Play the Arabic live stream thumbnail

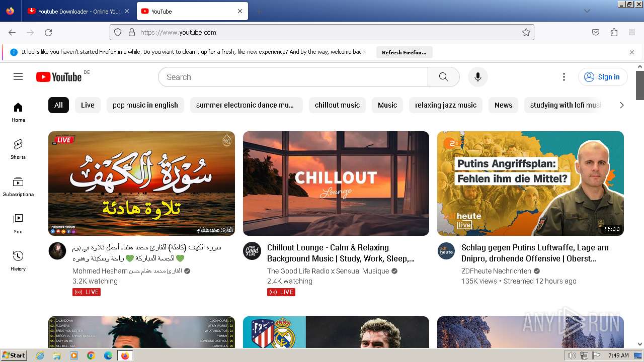(141, 184)
